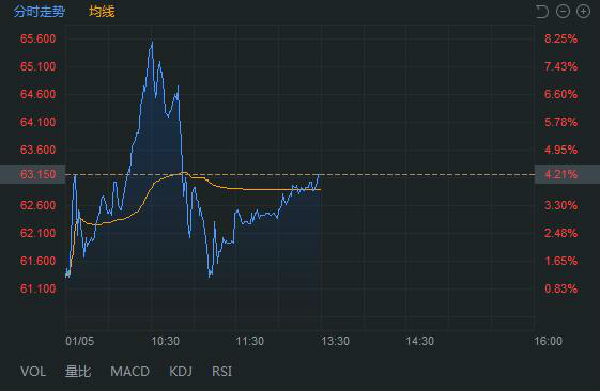
Task: Show the MACD indicator
Action: coord(130,371)
